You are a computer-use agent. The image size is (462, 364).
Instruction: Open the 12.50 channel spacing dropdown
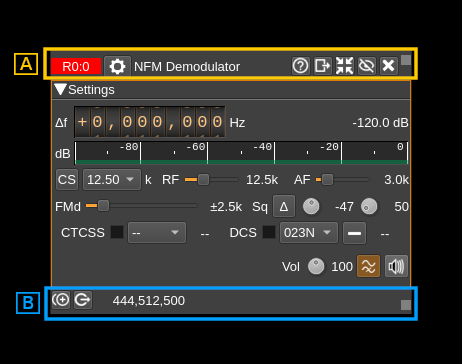[112, 180]
